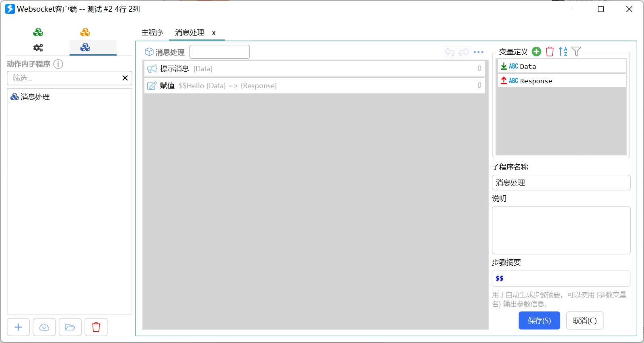The height and width of the screenshot is (343, 644).
Task: Click the orange cubes icon in sidebar
Action: coord(85,32)
